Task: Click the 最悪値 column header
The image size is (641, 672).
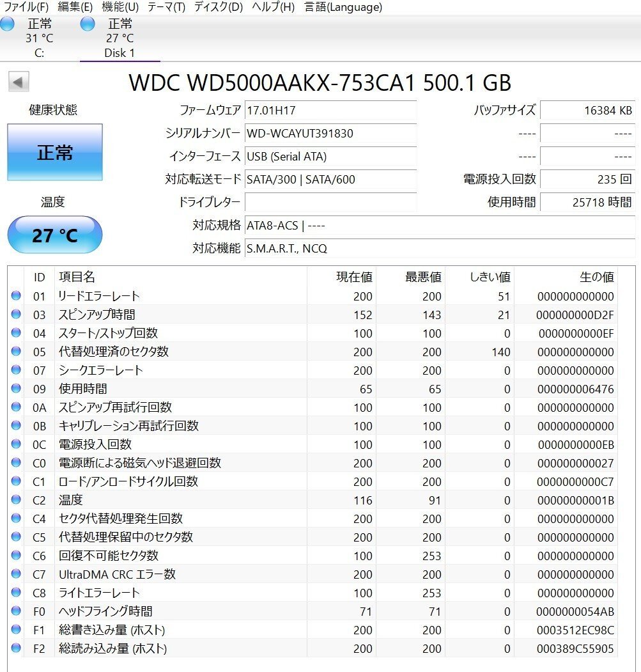Action: click(410, 277)
